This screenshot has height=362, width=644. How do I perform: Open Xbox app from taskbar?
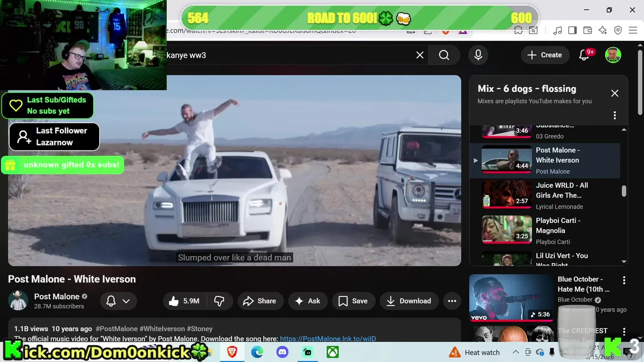click(333, 352)
